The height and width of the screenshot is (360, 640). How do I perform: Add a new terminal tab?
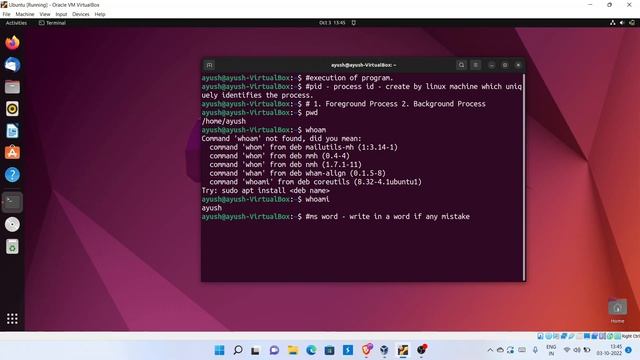209,65
